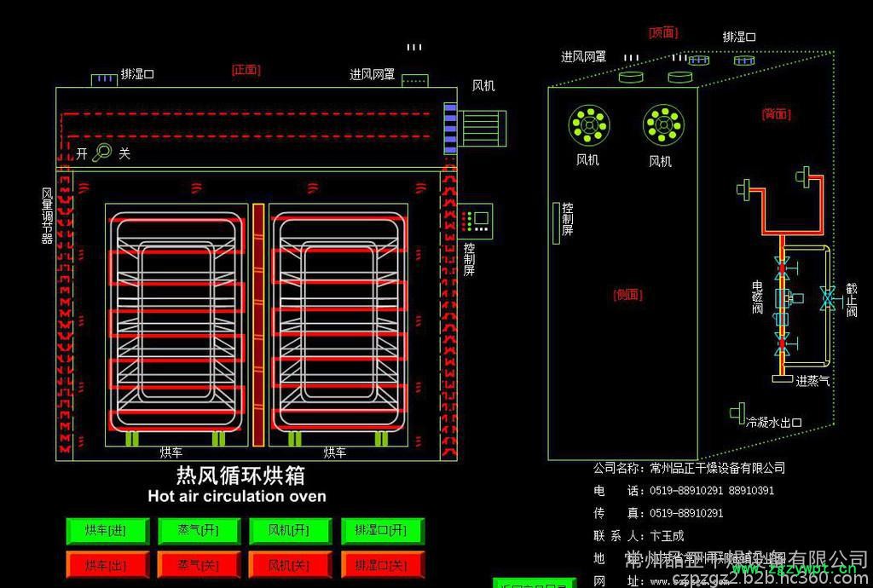Click the 进蒸气 steam inlet flange

[x=782, y=378]
